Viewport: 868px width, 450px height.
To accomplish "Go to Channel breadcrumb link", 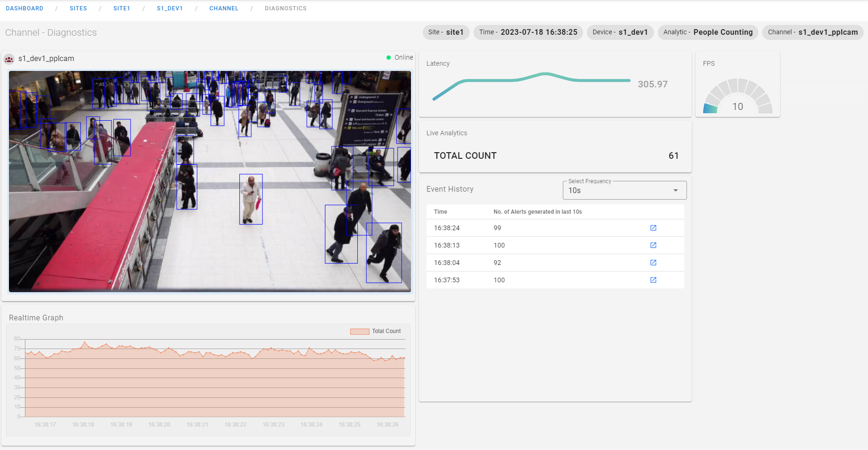I will pyautogui.click(x=224, y=8).
